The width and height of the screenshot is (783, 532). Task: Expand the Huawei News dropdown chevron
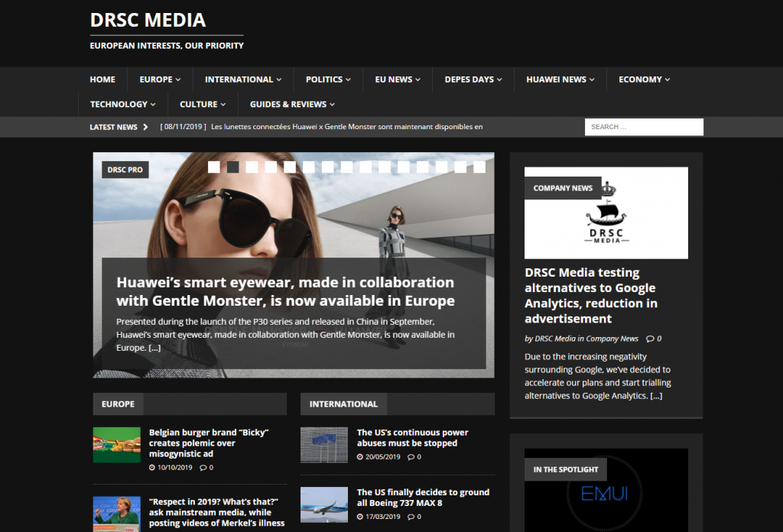592,79
